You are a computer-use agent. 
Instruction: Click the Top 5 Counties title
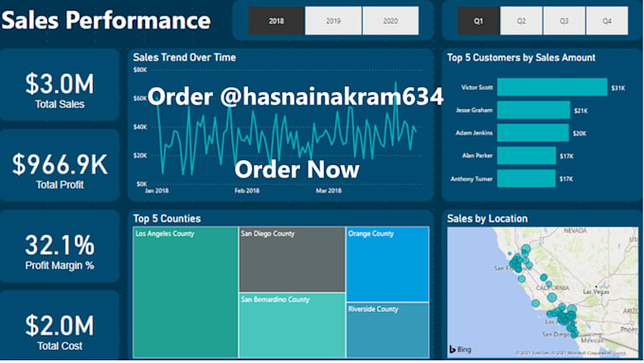point(167,219)
